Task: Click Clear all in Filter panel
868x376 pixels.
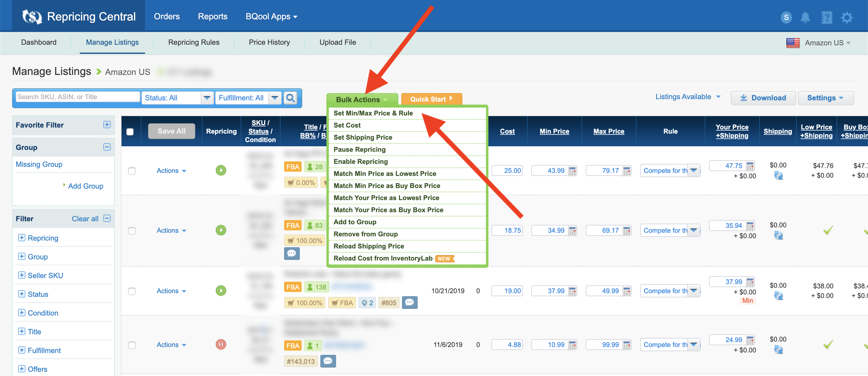Action: click(x=85, y=219)
